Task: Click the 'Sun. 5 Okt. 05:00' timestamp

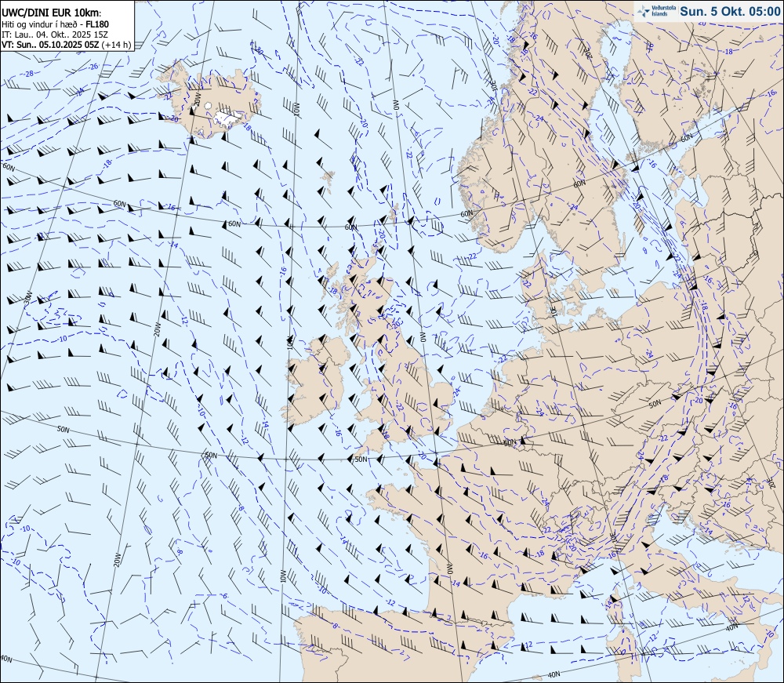Action: pos(730,11)
